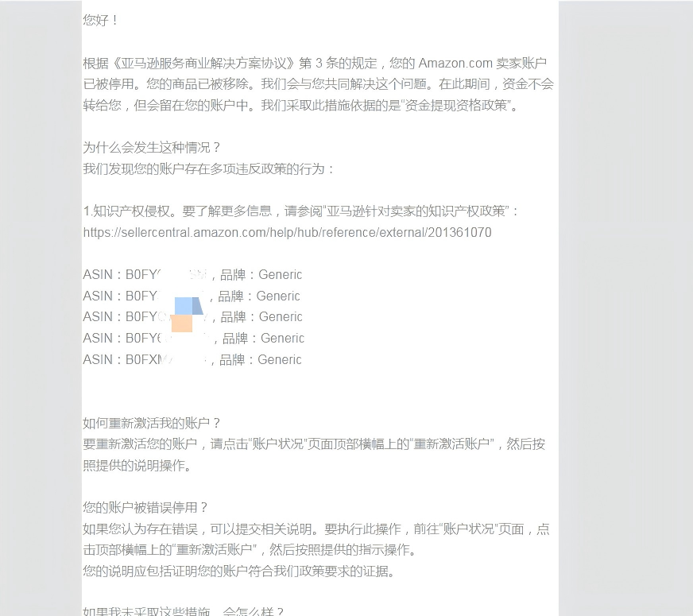Select the "如何重新激活我的账户？" heading
The width and height of the screenshot is (693, 616).
[152, 423]
